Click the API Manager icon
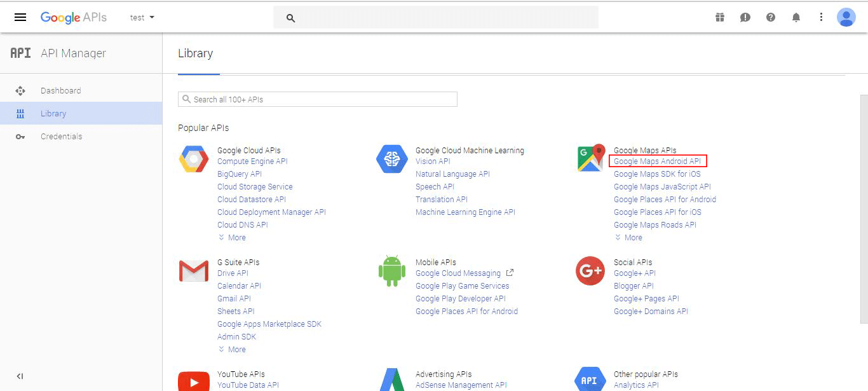Image resolution: width=868 pixels, height=391 pixels. point(20,53)
